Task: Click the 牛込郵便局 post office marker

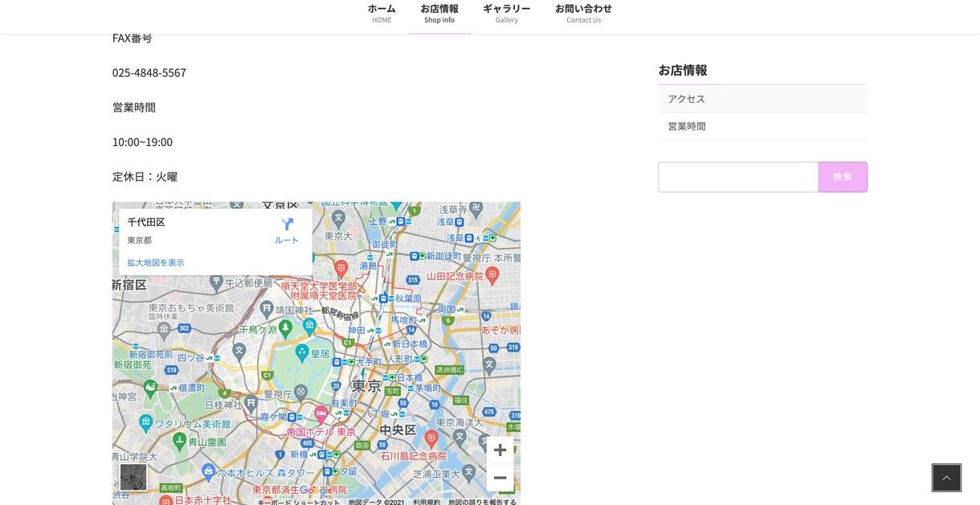Action: [216, 282]
